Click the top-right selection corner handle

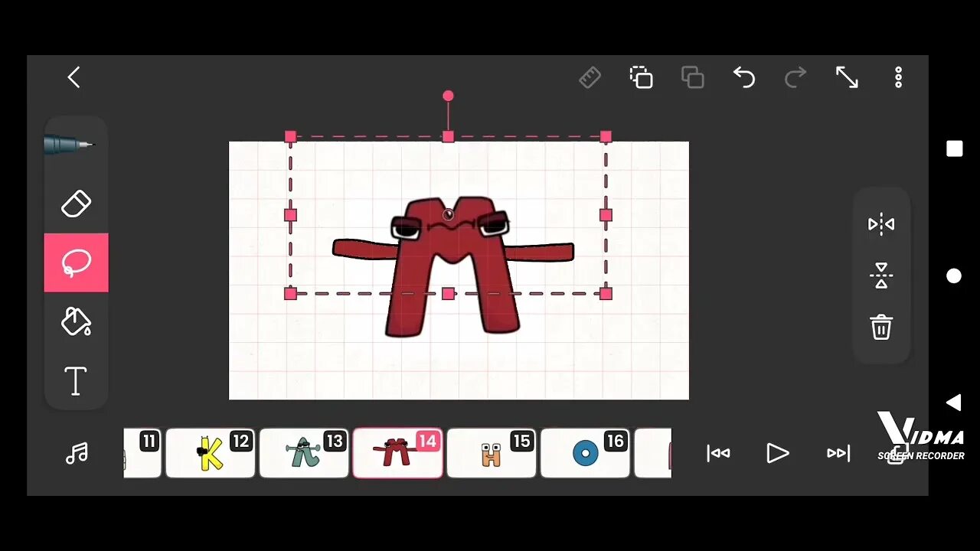pyautogui.click(x=606, y=136)
